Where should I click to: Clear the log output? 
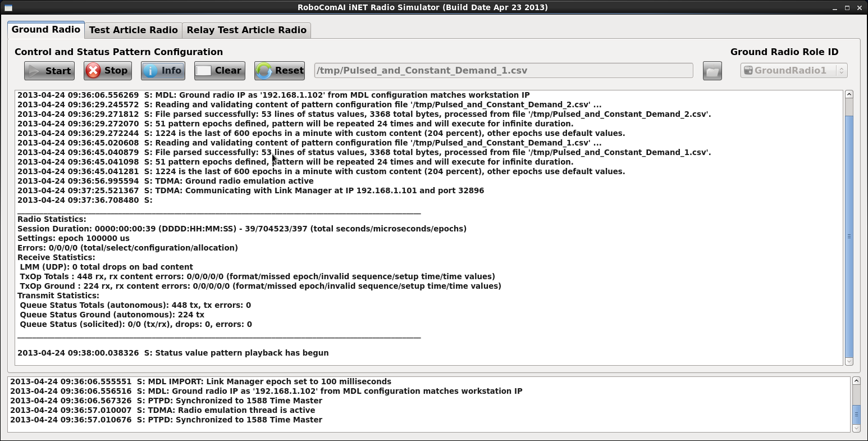[220, 71]
